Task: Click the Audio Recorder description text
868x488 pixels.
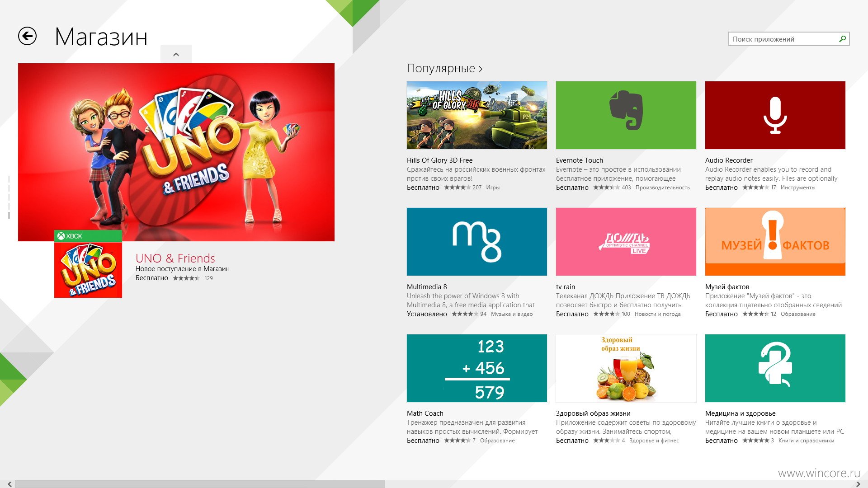Action: (x=771, y=174)
